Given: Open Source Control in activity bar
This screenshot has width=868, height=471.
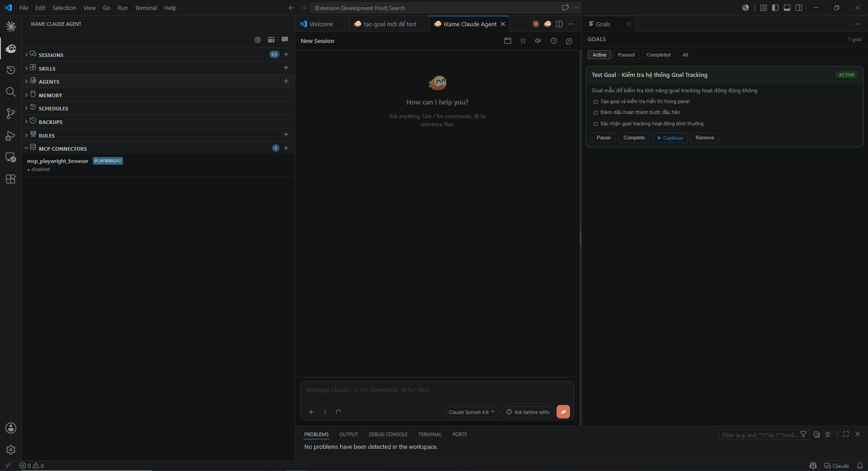Looking at the screenshot, I should (11, 114).
